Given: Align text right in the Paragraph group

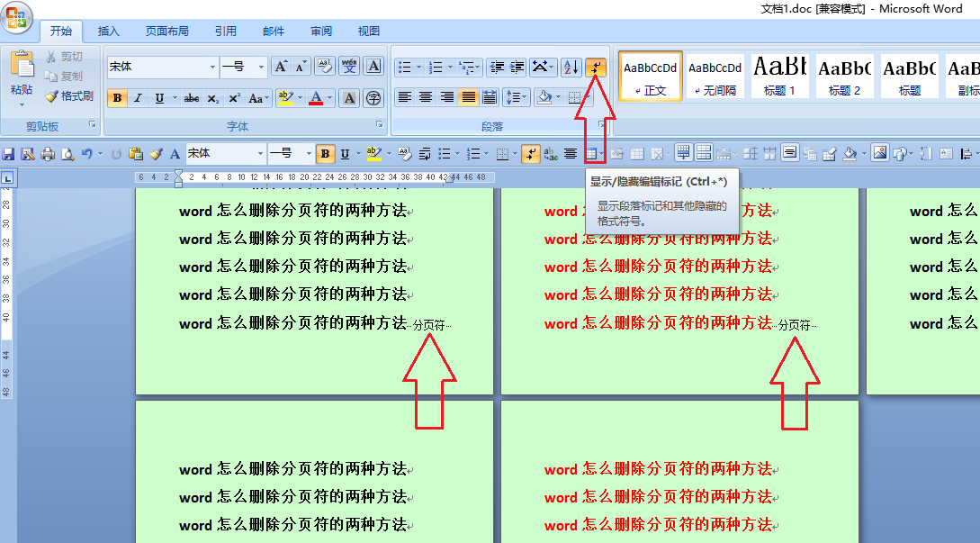Looking at the screenshot, I should (x=446, y=97).
